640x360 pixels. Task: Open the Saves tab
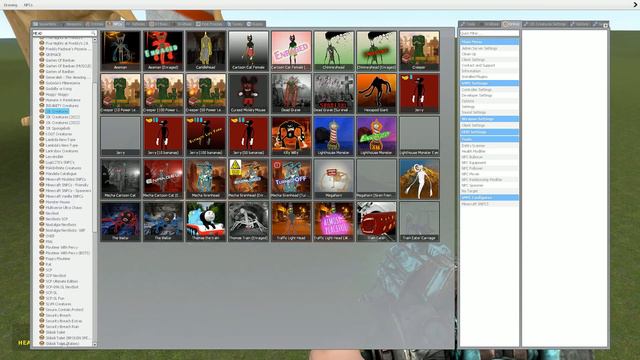click(256, 24)
